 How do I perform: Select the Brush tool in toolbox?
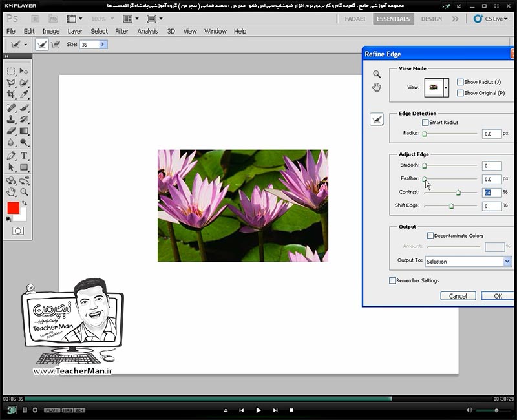click(x=24, y=108)
